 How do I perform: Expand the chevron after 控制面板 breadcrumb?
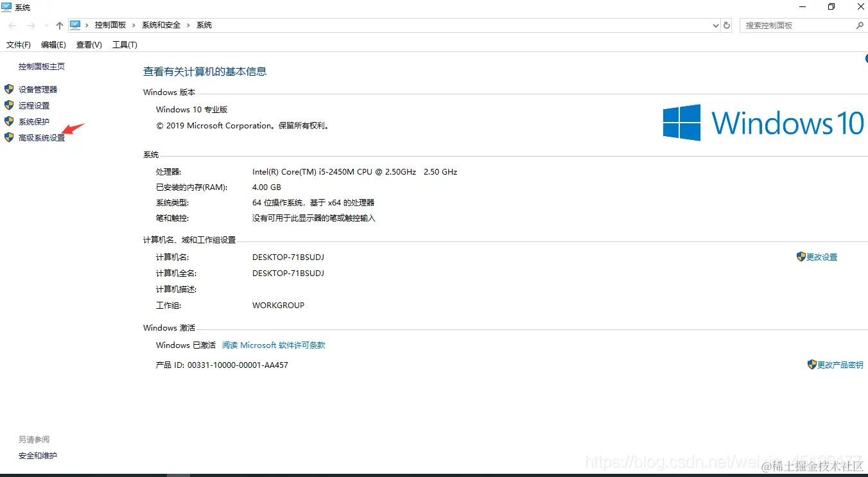tap(134, 25)
